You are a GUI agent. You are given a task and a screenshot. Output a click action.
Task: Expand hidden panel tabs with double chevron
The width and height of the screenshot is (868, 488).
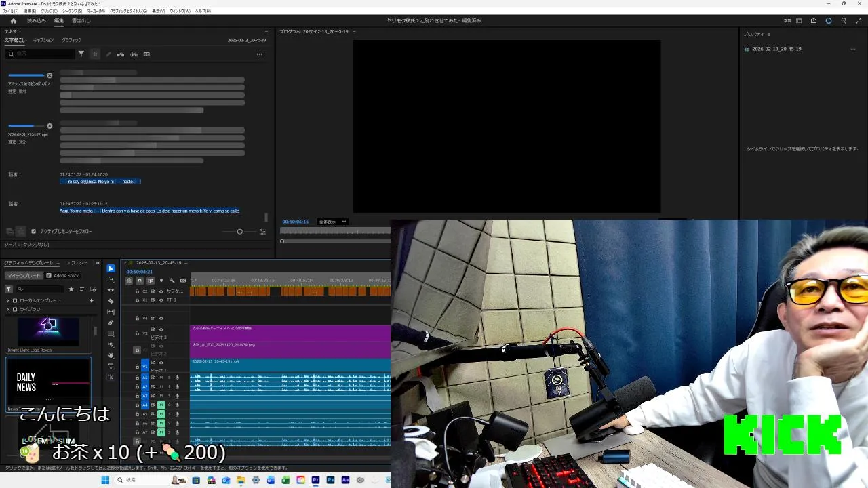(97, 263)
